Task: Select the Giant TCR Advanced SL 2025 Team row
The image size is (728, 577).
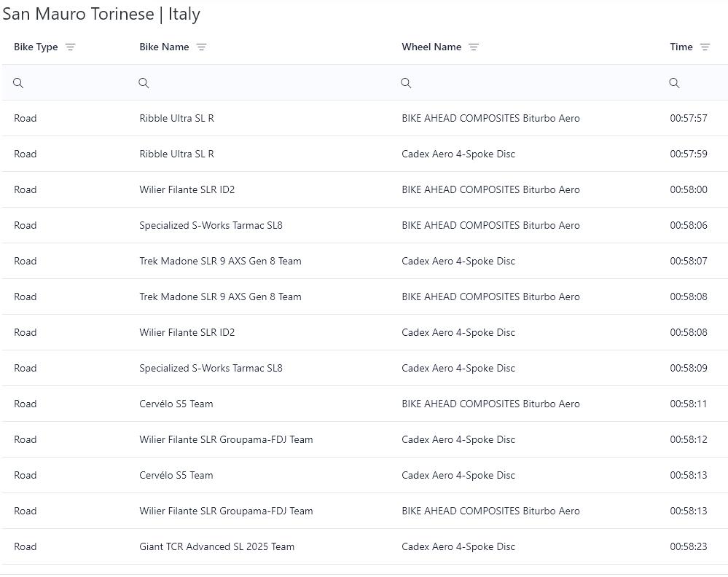Action: 216,546
